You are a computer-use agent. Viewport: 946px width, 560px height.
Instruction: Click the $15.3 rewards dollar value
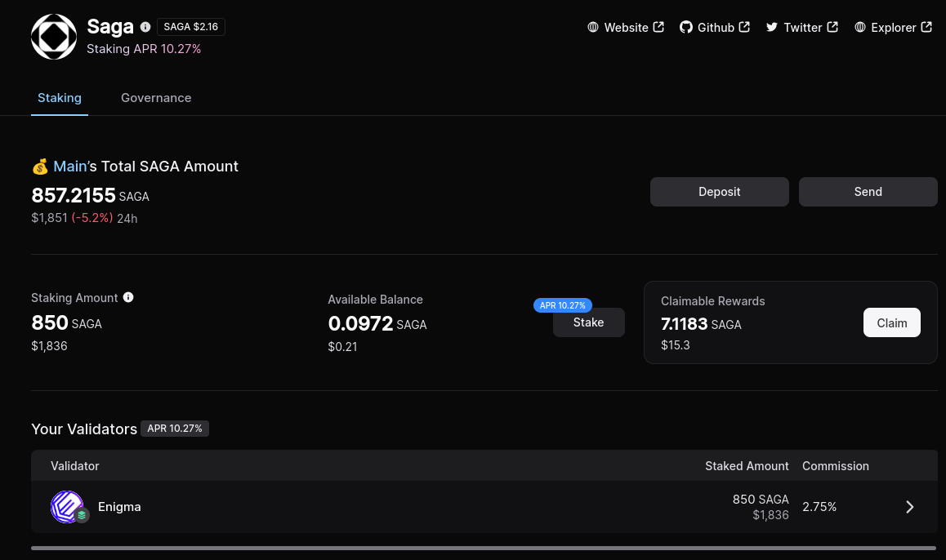point(675,344)
